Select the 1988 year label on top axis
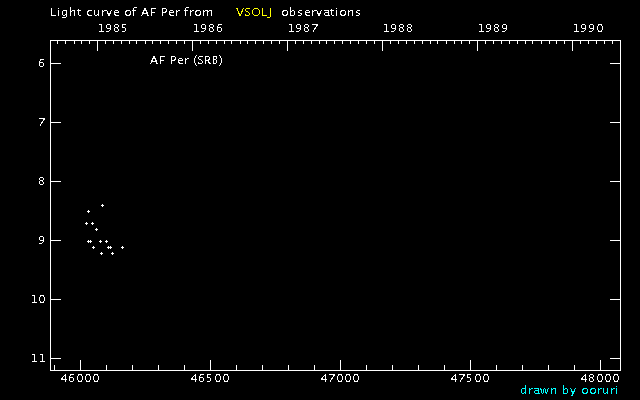Image resolution: width=640 pixels, height=400 pixels. (x=398, y=28)
